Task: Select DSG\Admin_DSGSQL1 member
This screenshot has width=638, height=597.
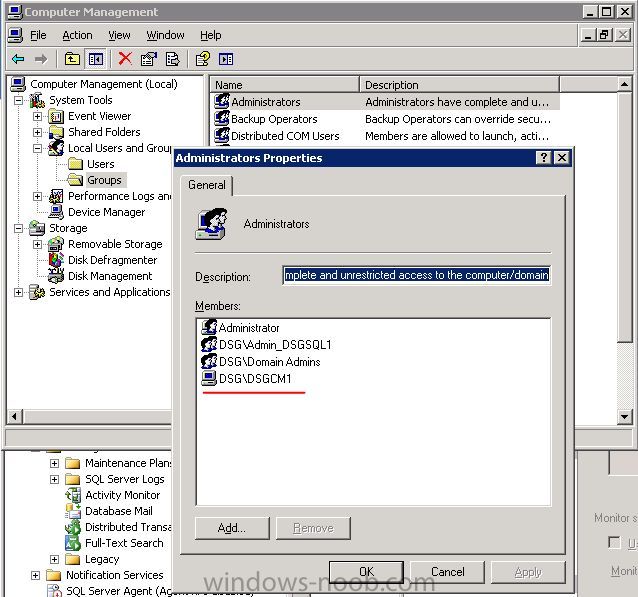Action: pos(275,345)
